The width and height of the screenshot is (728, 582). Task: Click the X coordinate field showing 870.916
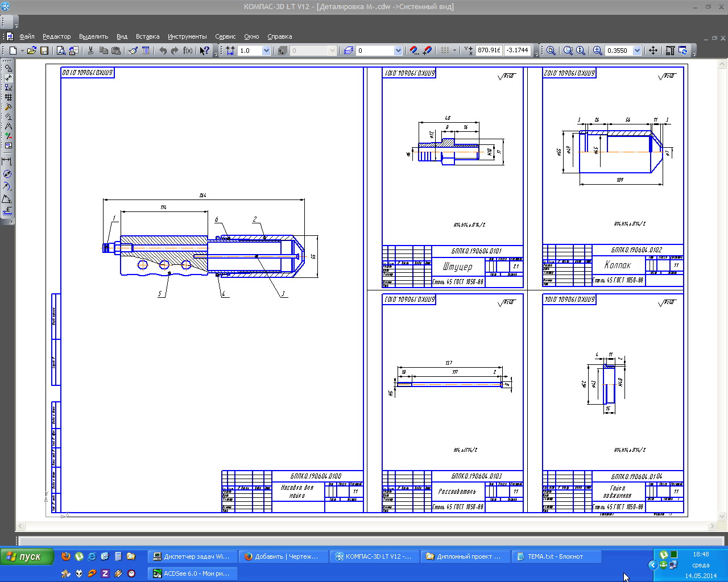click(489, 50)
